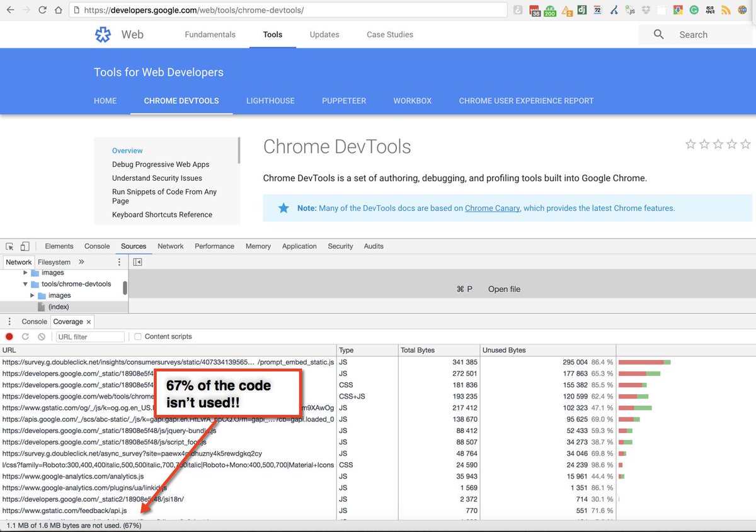Open the Grammarly extension icon
This screenshot has height=532, width=756.
pos(694,10)
